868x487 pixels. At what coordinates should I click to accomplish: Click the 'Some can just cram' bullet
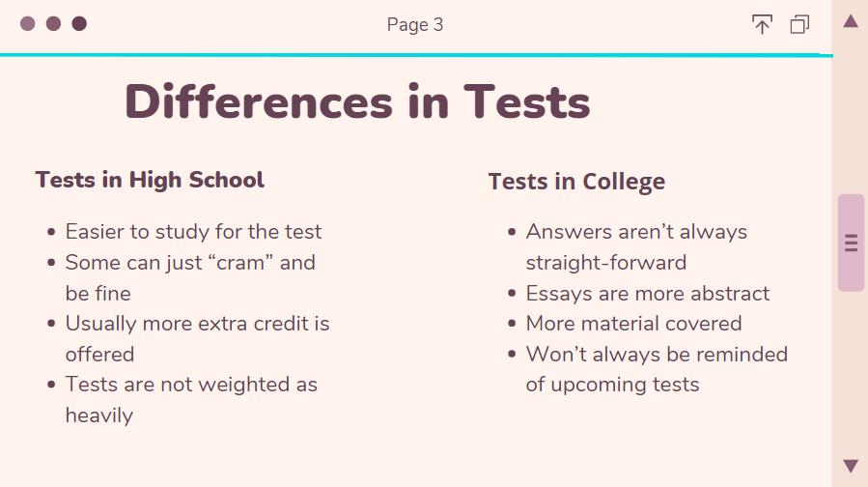[x=190, y=277]
